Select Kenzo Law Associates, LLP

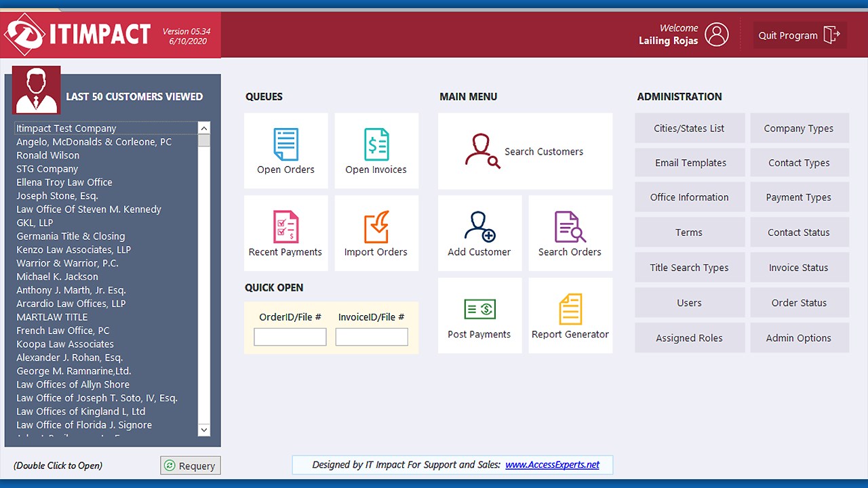[x=106, y=249]
